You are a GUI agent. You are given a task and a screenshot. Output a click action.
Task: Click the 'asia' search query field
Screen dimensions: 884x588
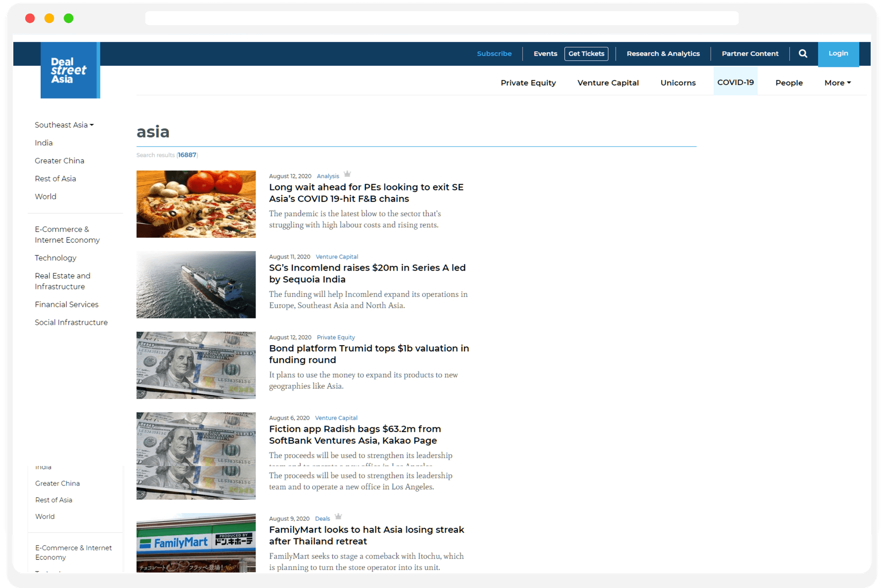tap(416, 132)
